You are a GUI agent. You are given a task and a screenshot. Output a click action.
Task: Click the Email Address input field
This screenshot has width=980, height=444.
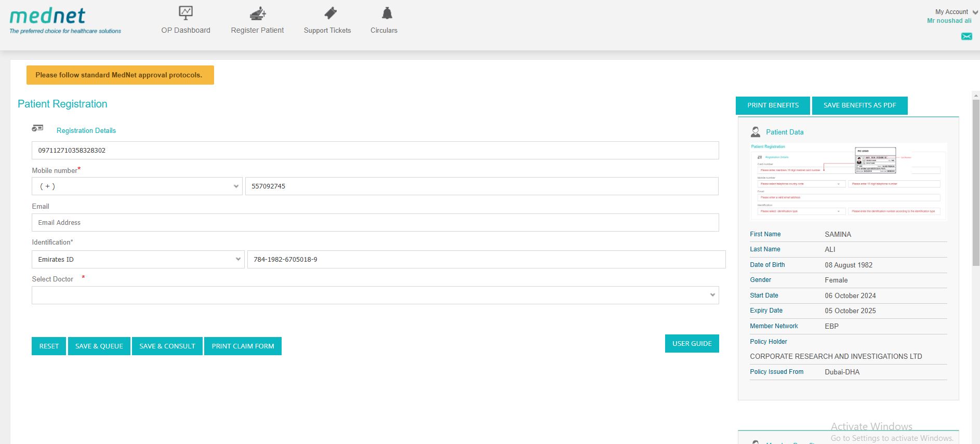click(375, 223)
